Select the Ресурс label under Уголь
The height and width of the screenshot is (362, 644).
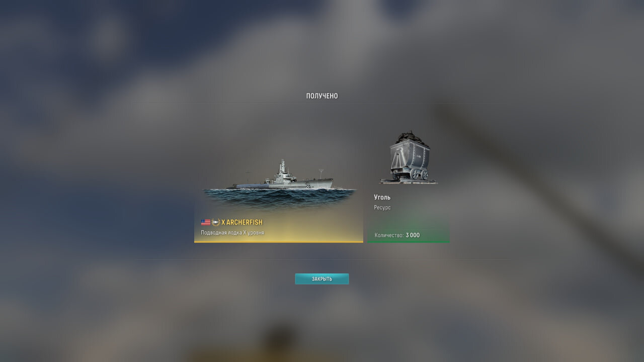(382, 208)
